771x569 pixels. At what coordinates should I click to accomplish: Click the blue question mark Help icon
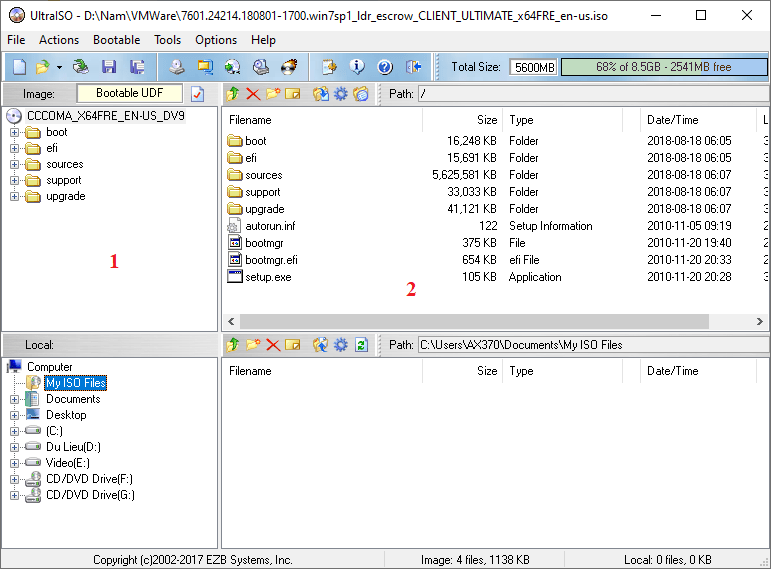pos(385,67)
